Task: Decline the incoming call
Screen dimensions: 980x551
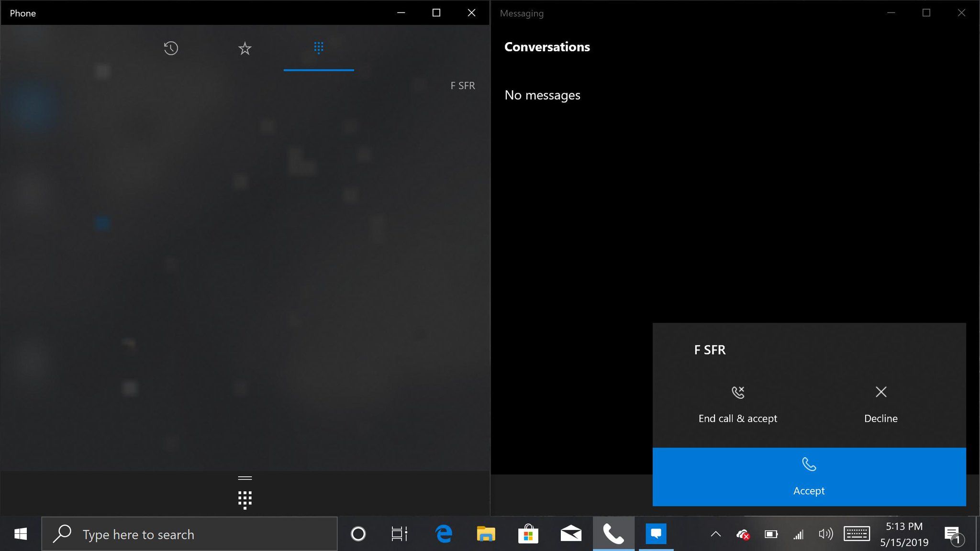Action: [x=880, y=405]
